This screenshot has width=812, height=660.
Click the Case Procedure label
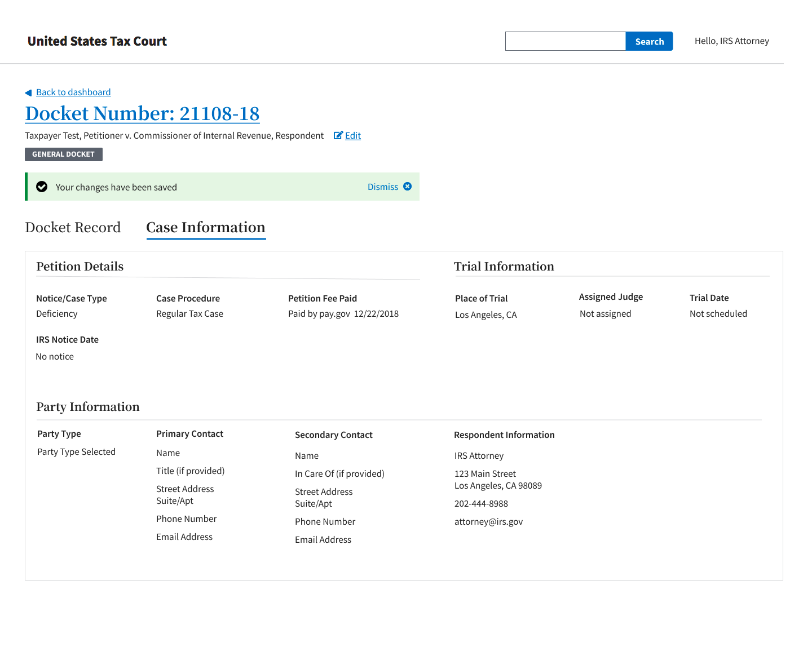coord(188,299)
